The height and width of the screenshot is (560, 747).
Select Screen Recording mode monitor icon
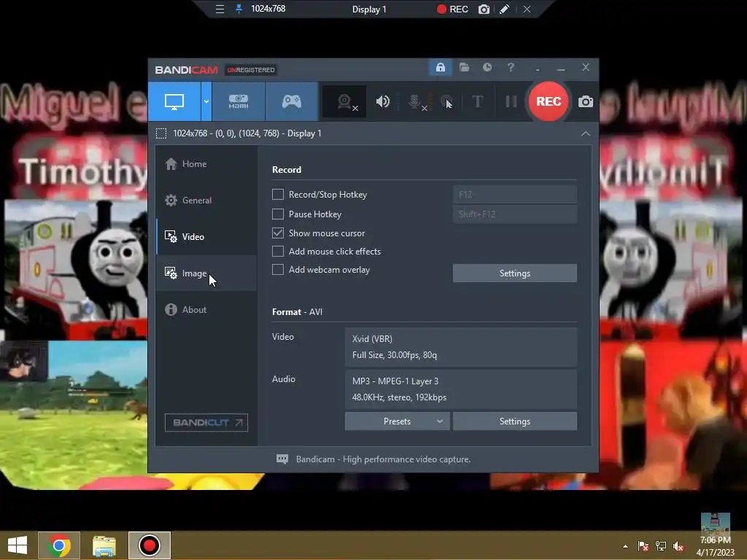(x=174, y=101)
